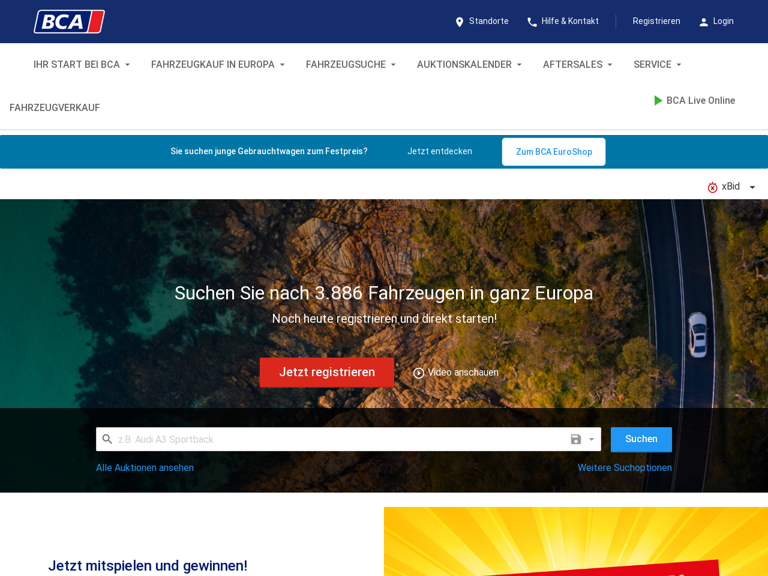Expand the xBid dropdown arrow
768x576 pixels.
(752, 187)
